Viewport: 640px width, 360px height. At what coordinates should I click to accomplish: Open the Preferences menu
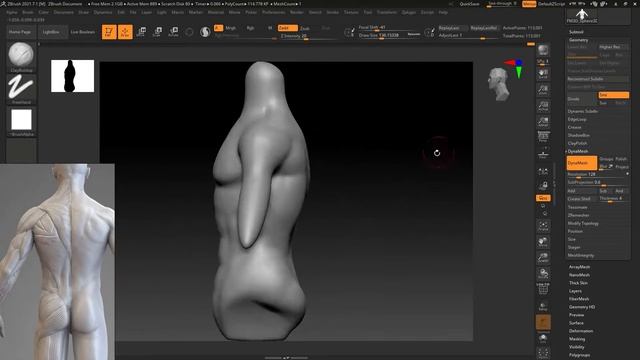(x=273, y=12)
